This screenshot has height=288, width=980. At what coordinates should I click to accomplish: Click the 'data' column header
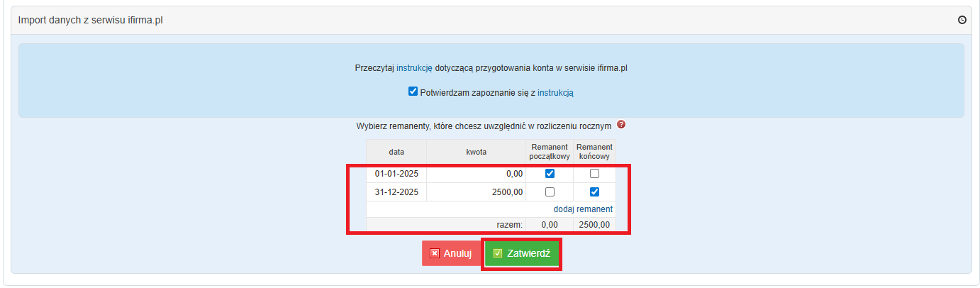[x=396, y=152]
